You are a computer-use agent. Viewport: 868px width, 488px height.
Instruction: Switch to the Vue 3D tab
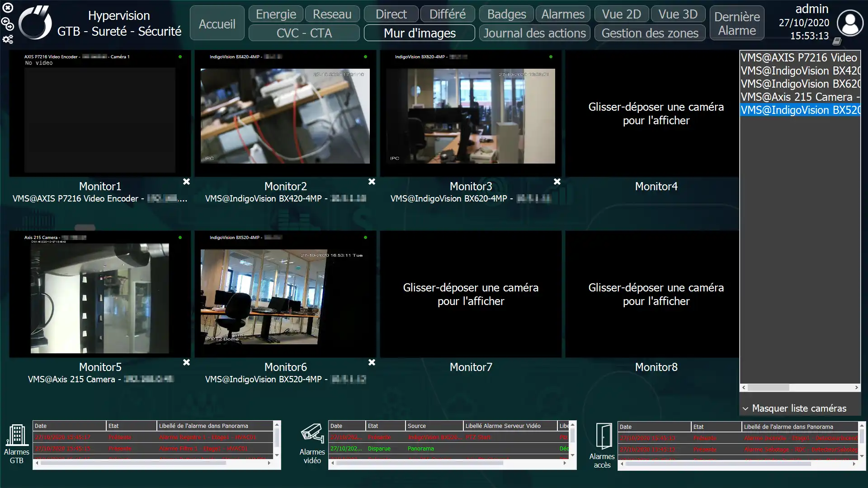[x=678, y=14]
